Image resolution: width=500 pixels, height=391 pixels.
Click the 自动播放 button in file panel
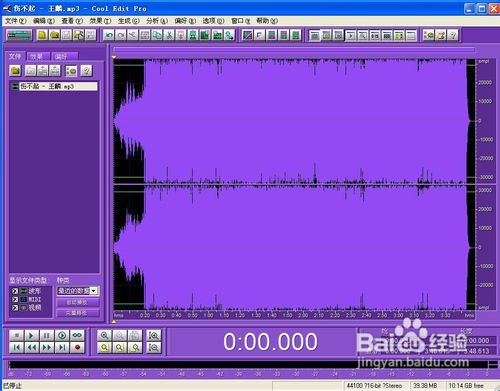click(x=78, y=302)
